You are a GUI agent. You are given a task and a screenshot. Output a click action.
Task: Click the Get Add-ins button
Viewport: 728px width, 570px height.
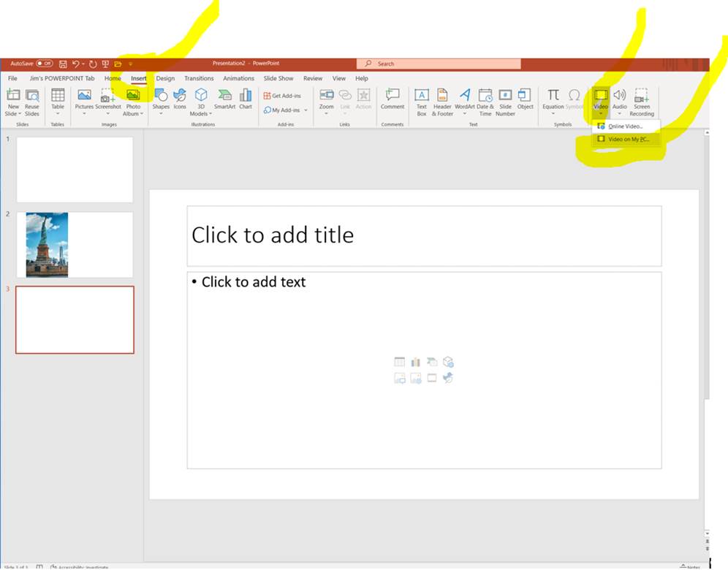click(x=283, y=96)
